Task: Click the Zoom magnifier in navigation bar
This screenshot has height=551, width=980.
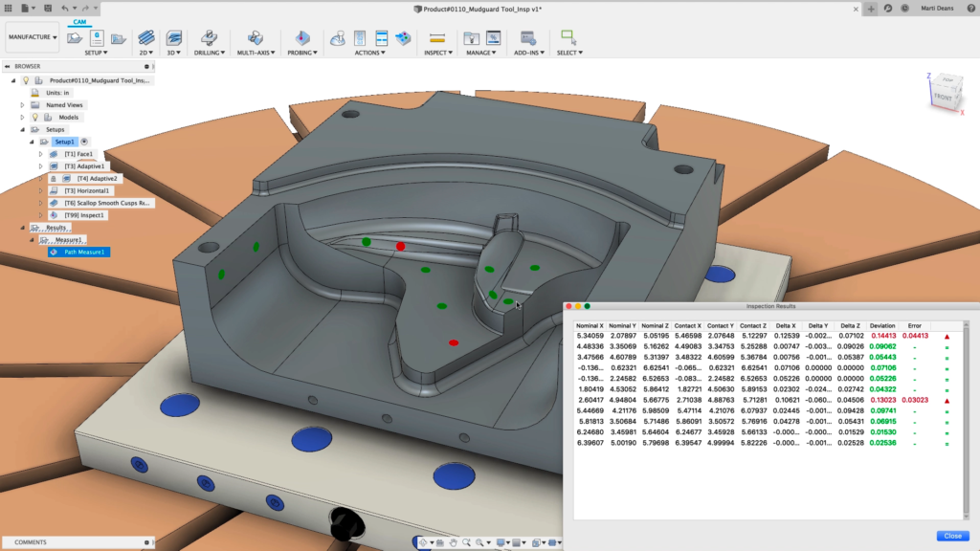Action: [468, 542]
